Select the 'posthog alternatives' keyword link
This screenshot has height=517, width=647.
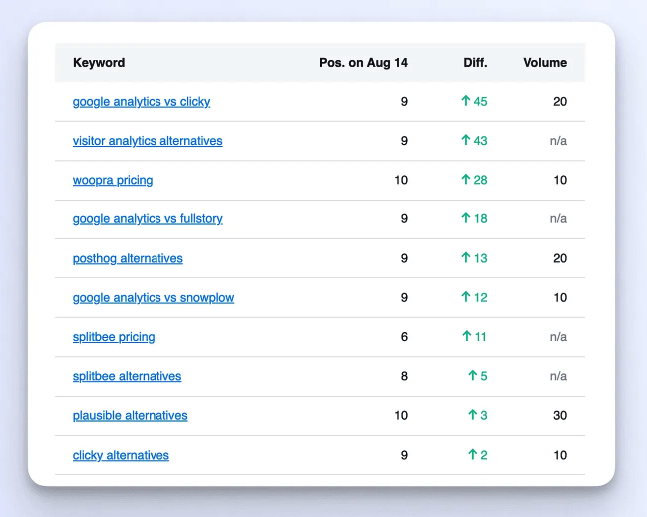point(128,258)
